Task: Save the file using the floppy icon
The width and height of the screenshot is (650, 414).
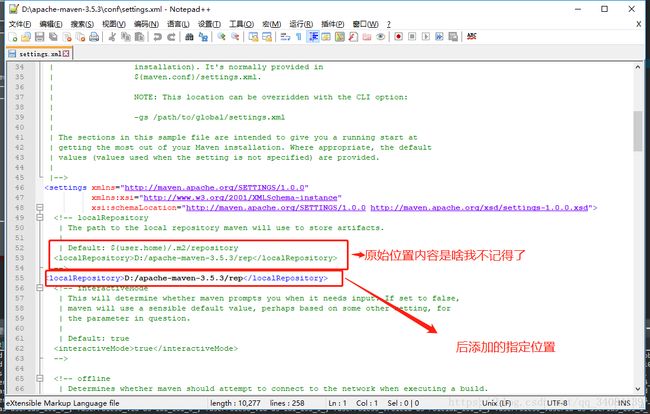Action: coord(39,37)
